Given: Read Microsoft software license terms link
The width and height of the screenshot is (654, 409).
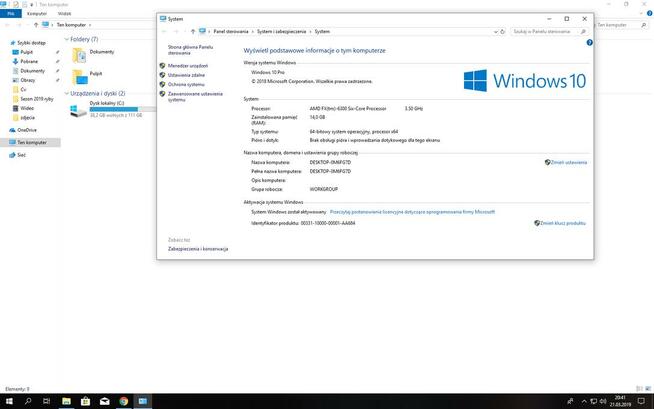Looking at the screenshot, I should 412,212.
